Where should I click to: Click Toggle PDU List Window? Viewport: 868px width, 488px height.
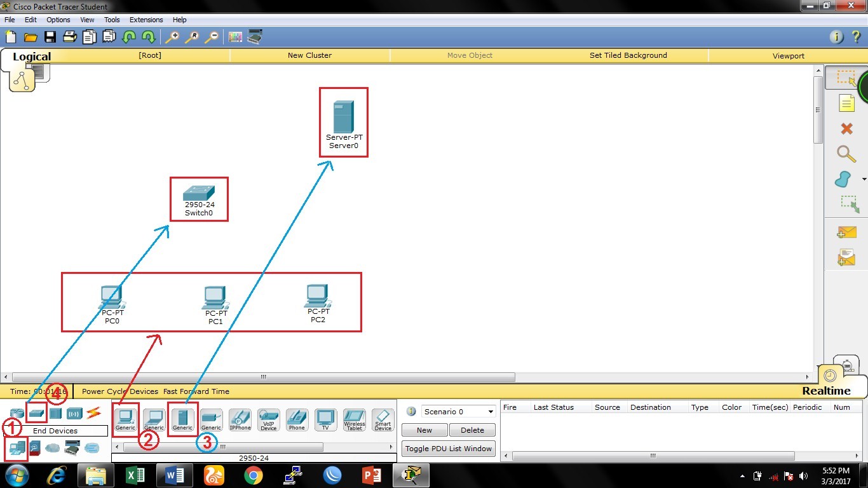[x=448, y=449]
